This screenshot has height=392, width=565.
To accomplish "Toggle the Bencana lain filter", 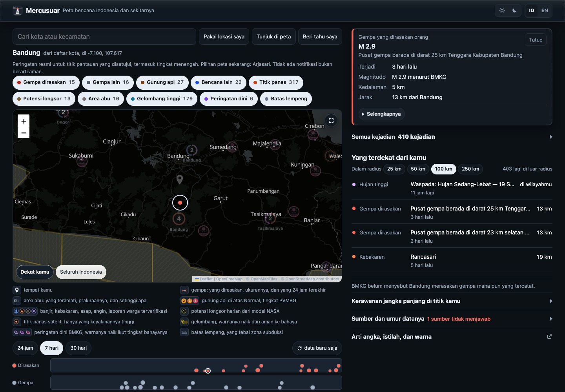I will 219,82.
